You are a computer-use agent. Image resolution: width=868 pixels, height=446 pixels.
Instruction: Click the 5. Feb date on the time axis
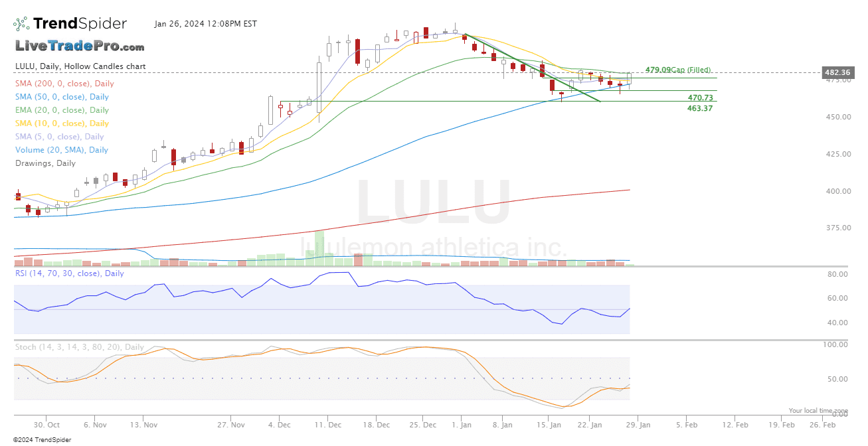(x=687, y=425)
